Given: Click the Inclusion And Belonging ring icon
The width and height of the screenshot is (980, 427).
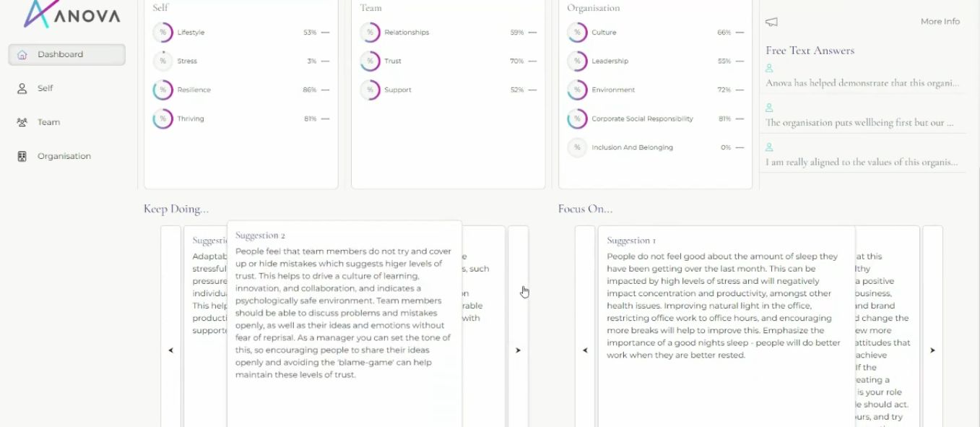Looking at the screenshot, I should (577, 147).
